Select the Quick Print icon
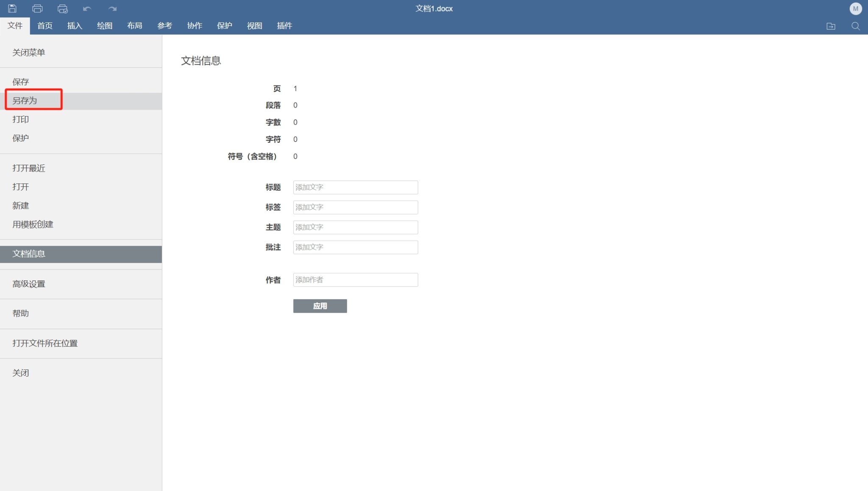Image resolution: width=868 pixels, height=491 pixels. pyautogui.click(x=63, y=8)
